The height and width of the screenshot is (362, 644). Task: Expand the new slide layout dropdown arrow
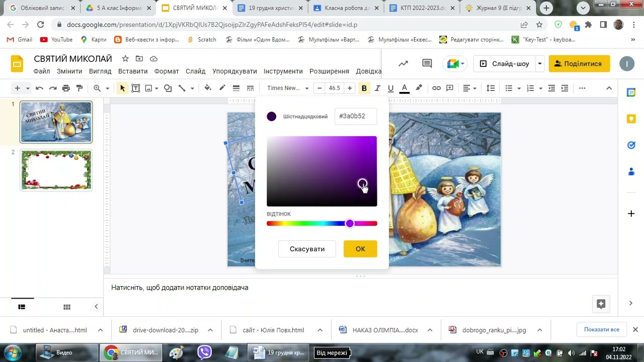(28, 88)
